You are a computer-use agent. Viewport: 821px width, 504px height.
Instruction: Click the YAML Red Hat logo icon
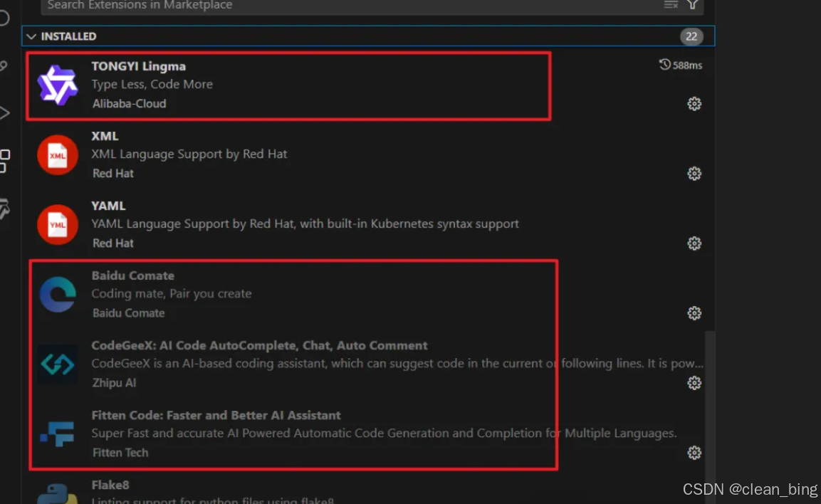(58, 224)
